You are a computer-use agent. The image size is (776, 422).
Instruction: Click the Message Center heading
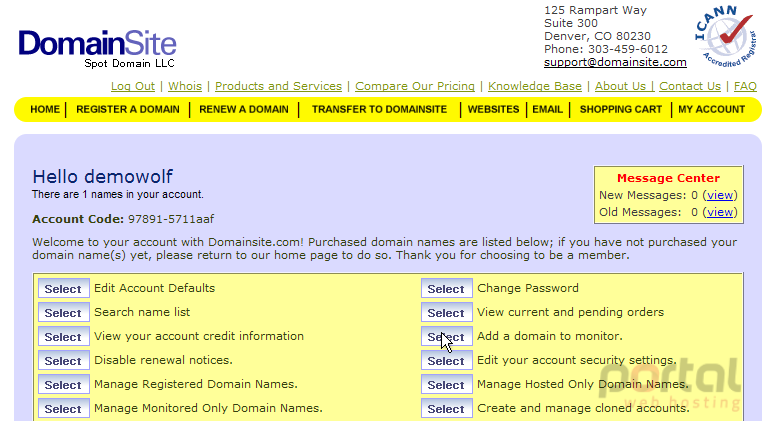(x=668, y=178)
